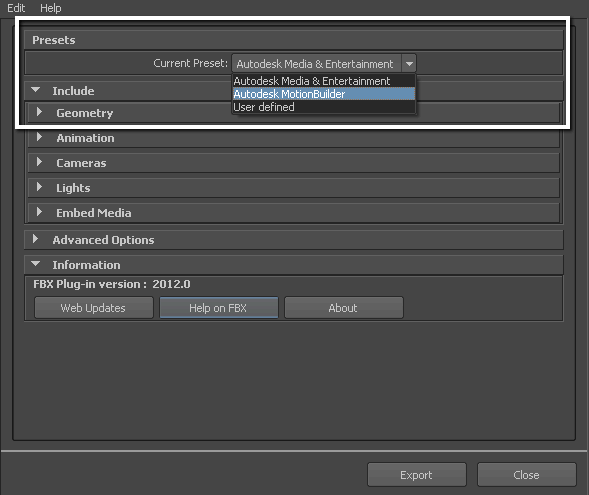Click the Export button
The image size is (589, 495).
click(x=417, y=475)
